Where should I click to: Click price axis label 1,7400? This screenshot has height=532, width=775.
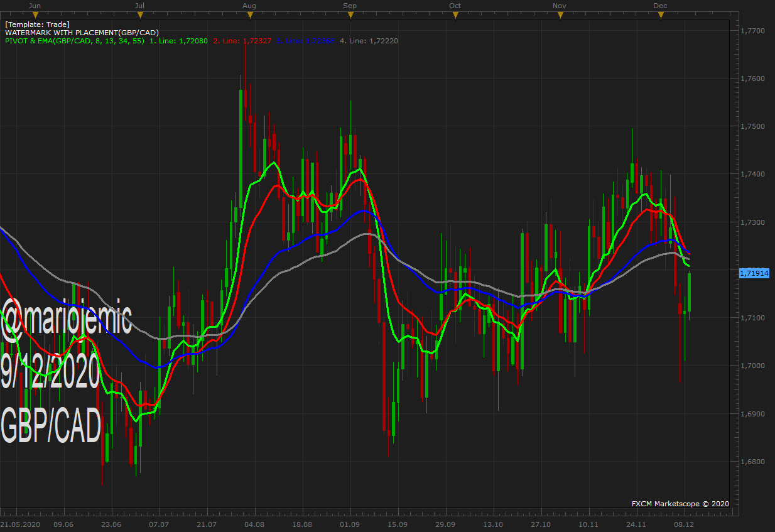point(752,174)
